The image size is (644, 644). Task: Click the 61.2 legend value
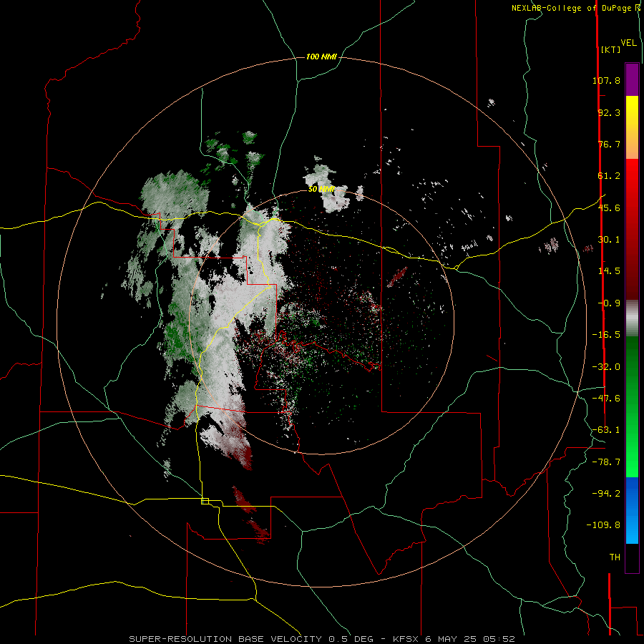coord(609,176)
